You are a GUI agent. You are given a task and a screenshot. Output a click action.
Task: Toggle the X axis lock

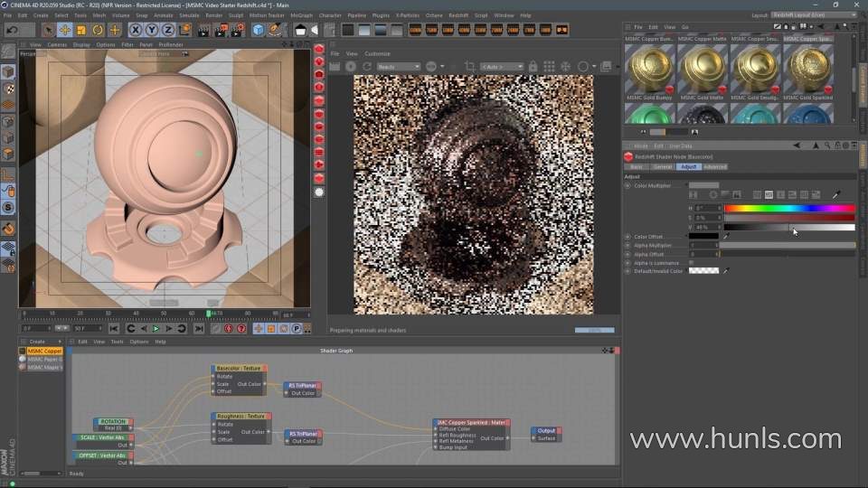coord(137,30)
